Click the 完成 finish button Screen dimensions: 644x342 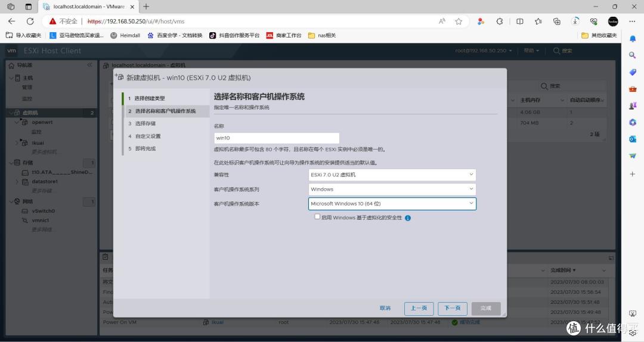coord(486,308)
